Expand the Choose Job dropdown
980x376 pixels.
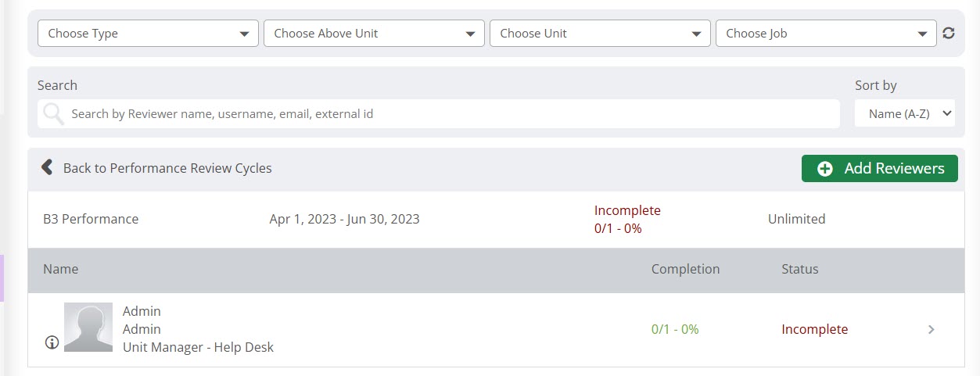click(x=825, y=34)
